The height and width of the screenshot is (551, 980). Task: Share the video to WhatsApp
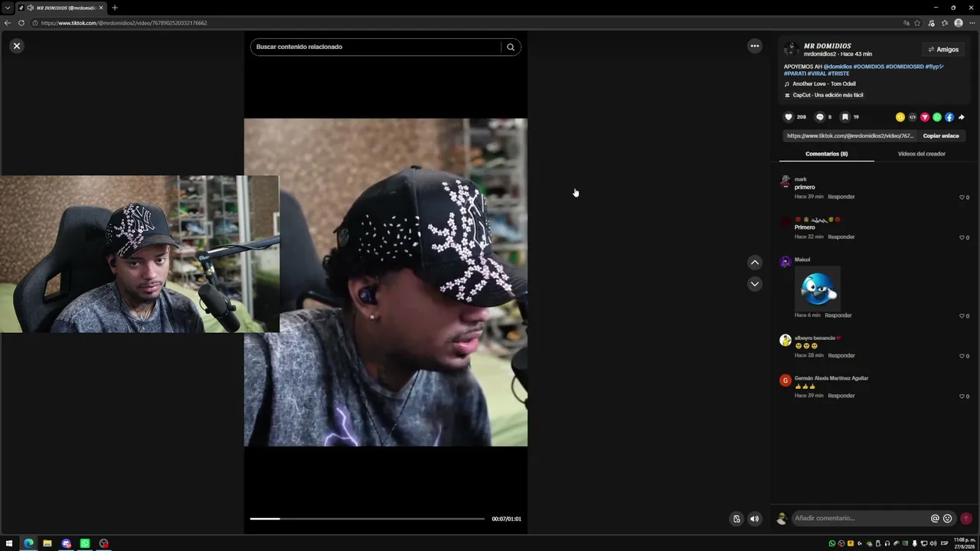[937, 117]
